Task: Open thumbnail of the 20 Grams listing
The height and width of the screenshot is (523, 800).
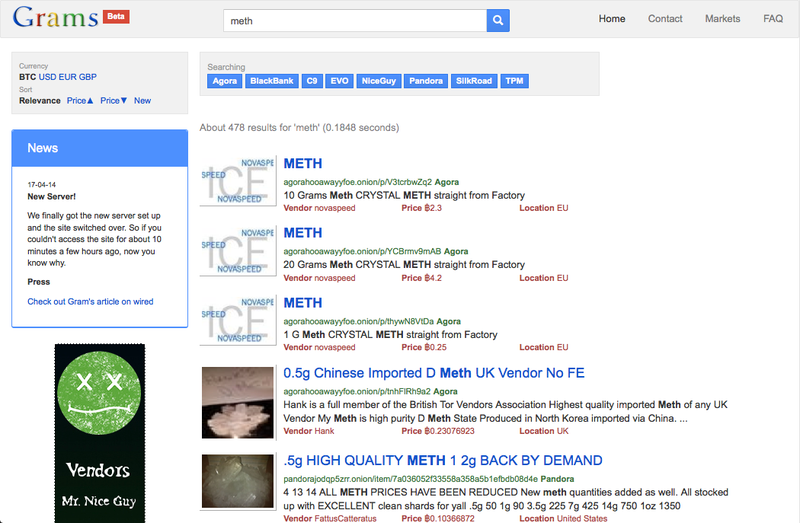Action: [x=238, y=251]
